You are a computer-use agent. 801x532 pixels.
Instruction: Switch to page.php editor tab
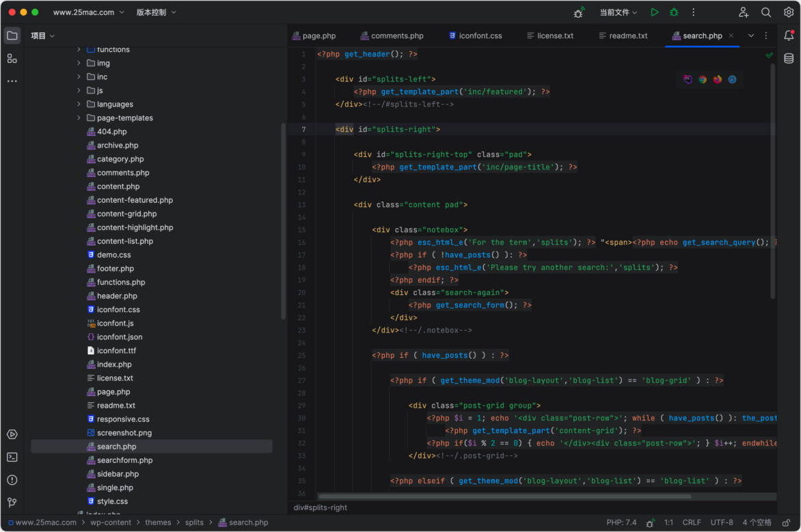click(x=314, y=36)
